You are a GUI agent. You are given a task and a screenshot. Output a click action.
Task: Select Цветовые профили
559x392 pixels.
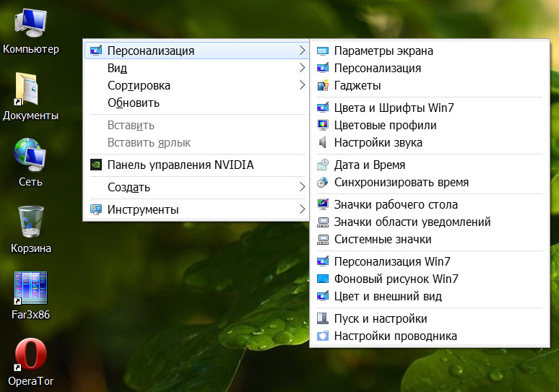coord(430,125)
